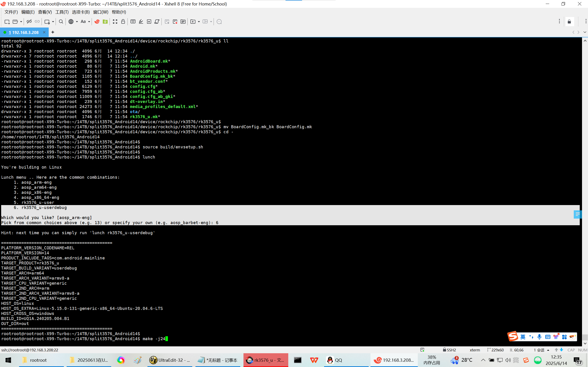Screen dimensions: 588x367
Task: Click the highlight pen toolbar icon
Action: [x=141, y=22]
